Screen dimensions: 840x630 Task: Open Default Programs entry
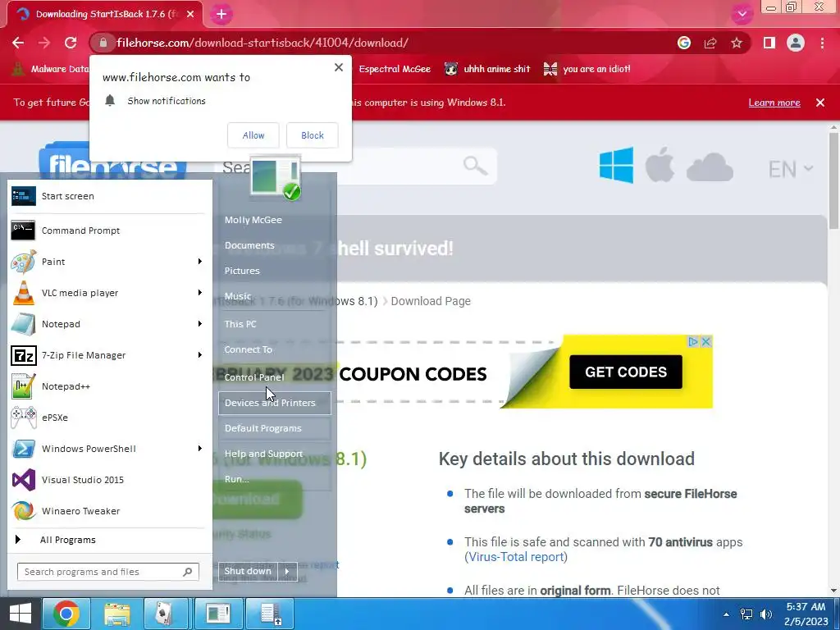pyautogui.click(x=274, y=428)
